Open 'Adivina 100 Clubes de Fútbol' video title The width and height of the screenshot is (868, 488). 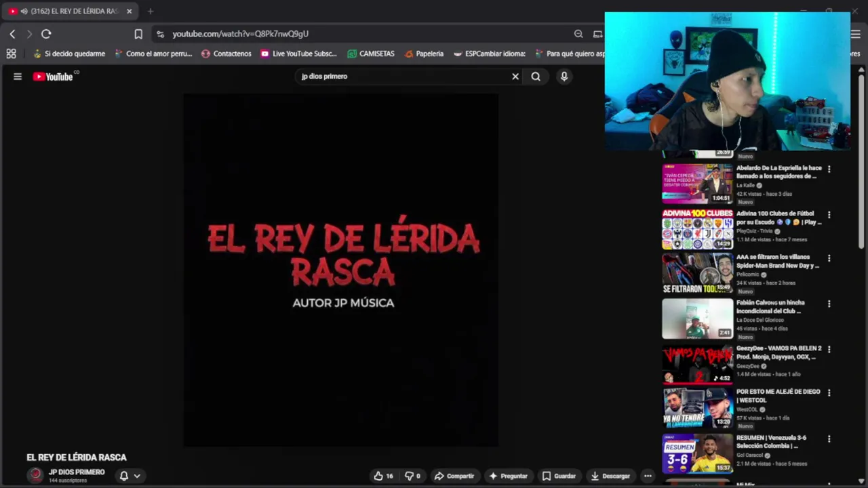pyautogui.click(x=778, y=218)
